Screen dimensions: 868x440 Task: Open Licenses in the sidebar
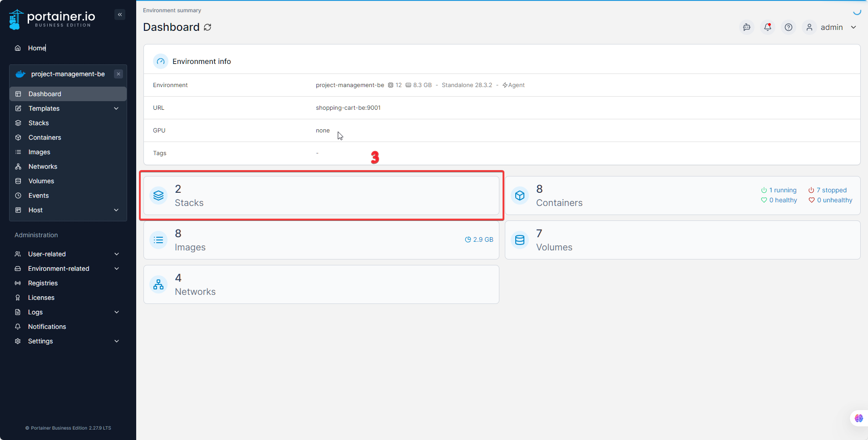pos(68,298)
